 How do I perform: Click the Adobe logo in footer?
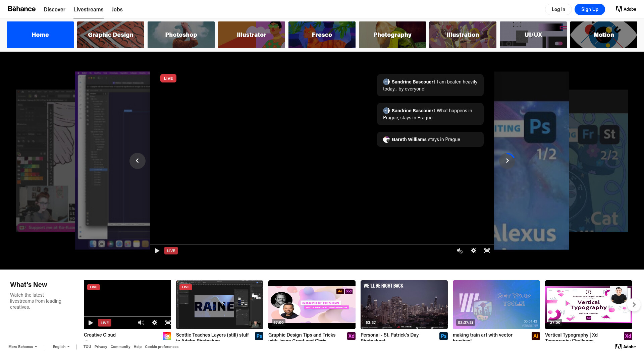click(626, 347)
